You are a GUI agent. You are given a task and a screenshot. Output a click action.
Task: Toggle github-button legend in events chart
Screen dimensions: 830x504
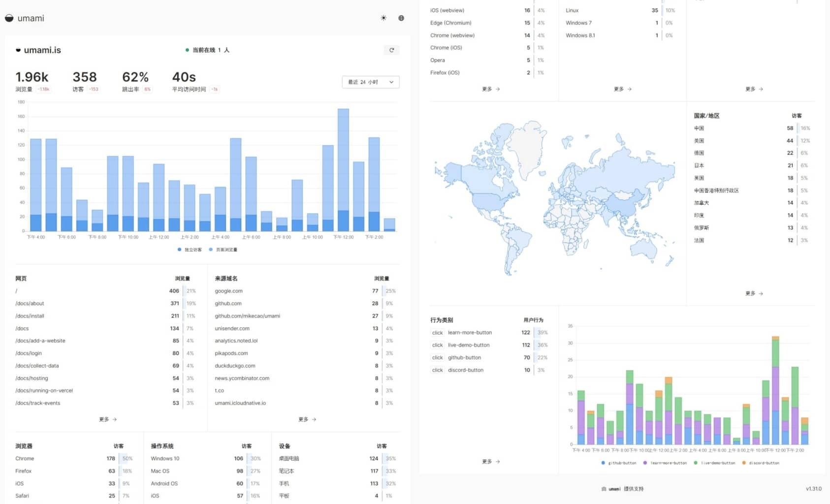click(619, 463)
